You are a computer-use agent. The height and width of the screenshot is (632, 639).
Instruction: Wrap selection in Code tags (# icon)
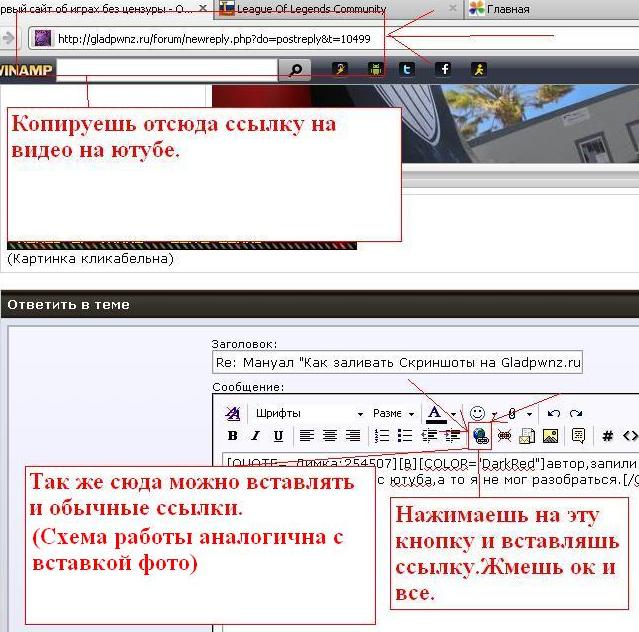click(608, 436)
